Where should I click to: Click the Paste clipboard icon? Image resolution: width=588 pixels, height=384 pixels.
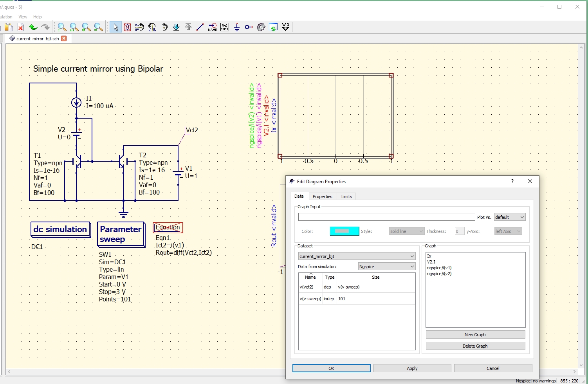tap(9, 27)
